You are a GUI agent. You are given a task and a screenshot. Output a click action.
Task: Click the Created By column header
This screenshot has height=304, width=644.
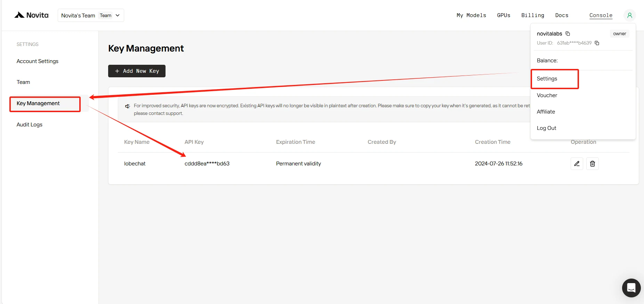point(382,142)
